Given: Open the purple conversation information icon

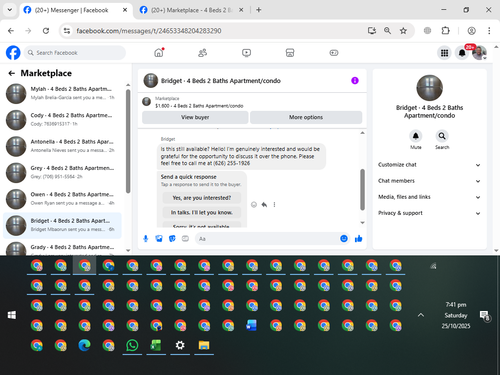Looking at the screenshot, I should [355, 80].
